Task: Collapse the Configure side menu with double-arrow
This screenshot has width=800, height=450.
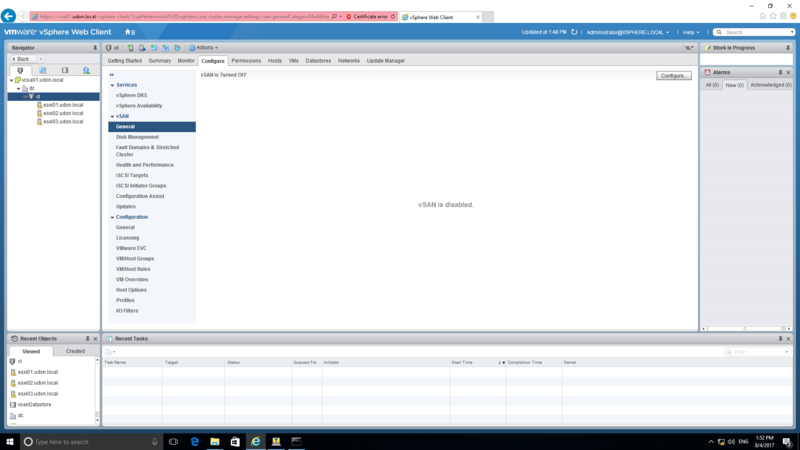Action: pos(112,75)
